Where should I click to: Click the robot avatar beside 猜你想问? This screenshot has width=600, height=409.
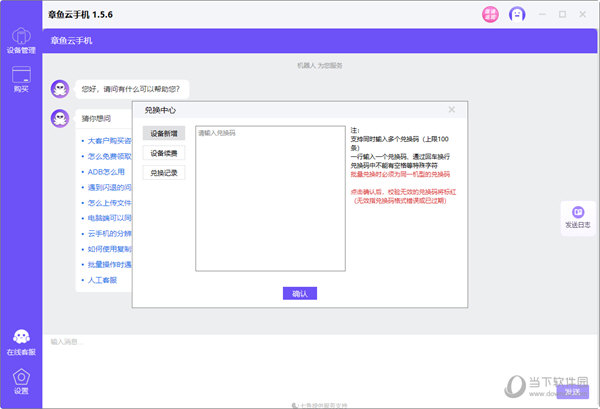click(60, 118)
